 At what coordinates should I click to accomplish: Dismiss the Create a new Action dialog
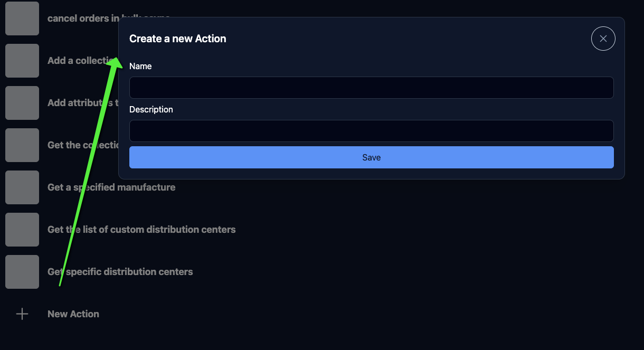tap(603, 38)
